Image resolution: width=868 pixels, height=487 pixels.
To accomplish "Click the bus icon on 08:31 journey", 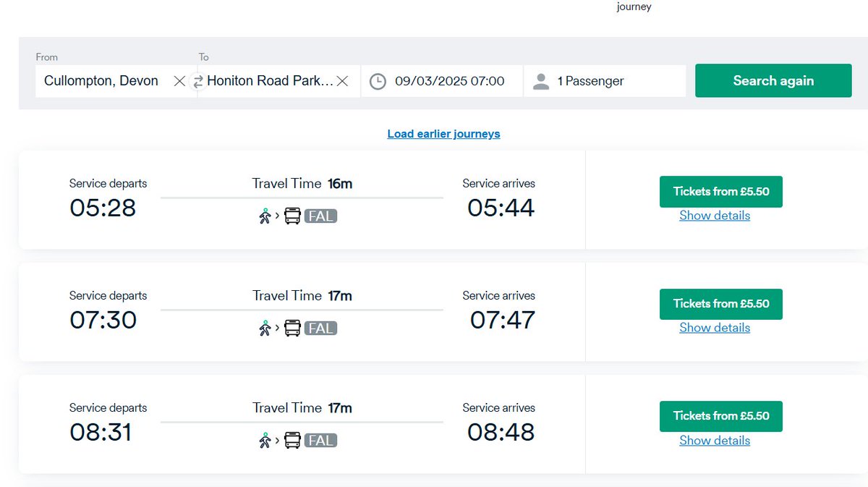I will click(x=292, y=440).
